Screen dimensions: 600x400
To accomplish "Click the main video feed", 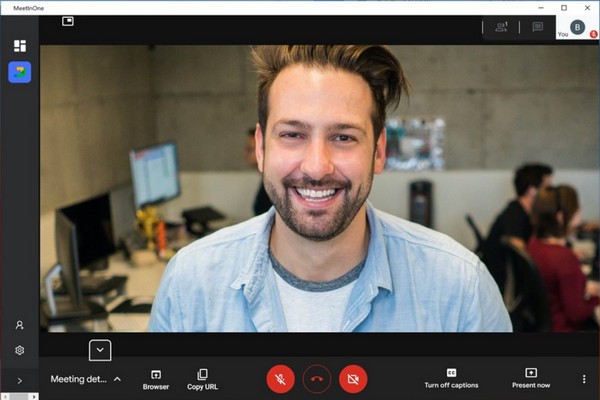I will [x=319, y=188].
